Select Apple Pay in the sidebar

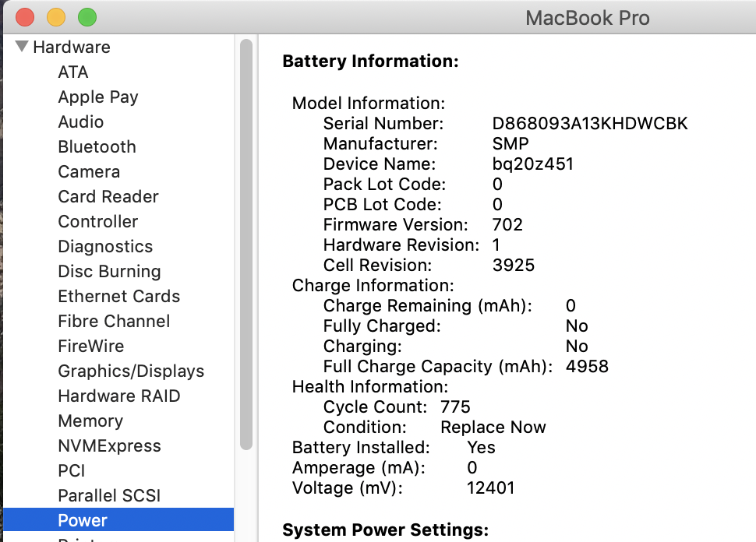tap(98, 97)
